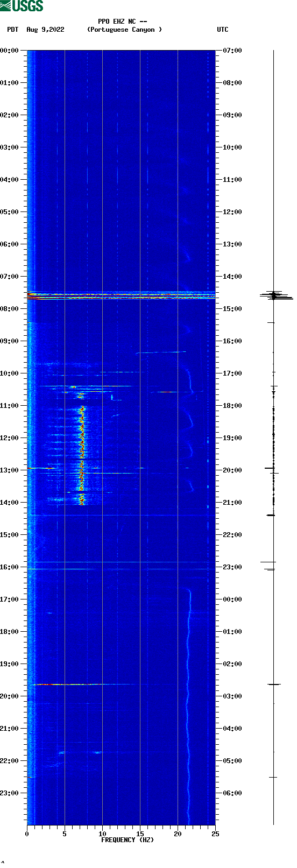Click the wavy 21 Hz line near 18:00 PDT
The image size is (297, 868).
188,631
